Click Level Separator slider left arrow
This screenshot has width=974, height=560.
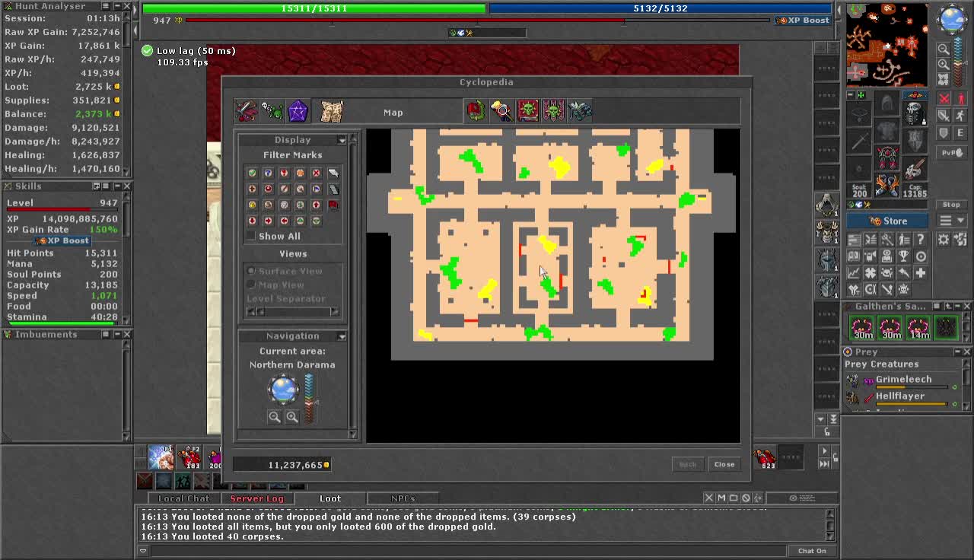pyautogui.click(x=250, y=312)
